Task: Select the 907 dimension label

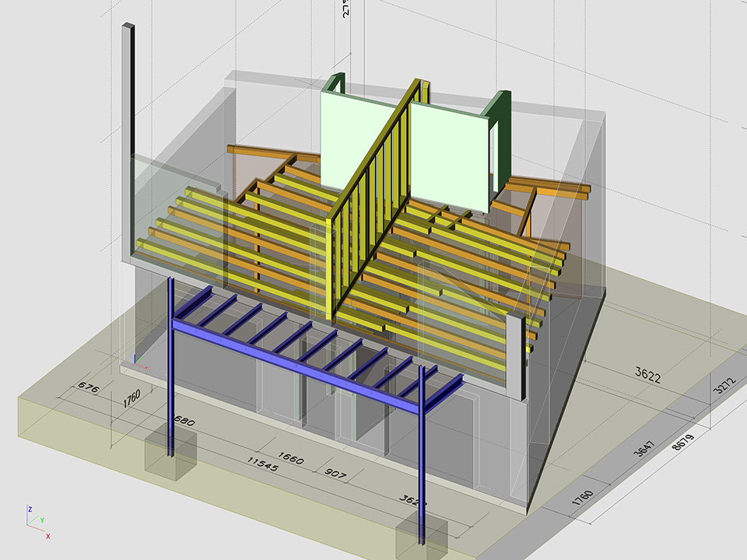Action: (335, 473)
